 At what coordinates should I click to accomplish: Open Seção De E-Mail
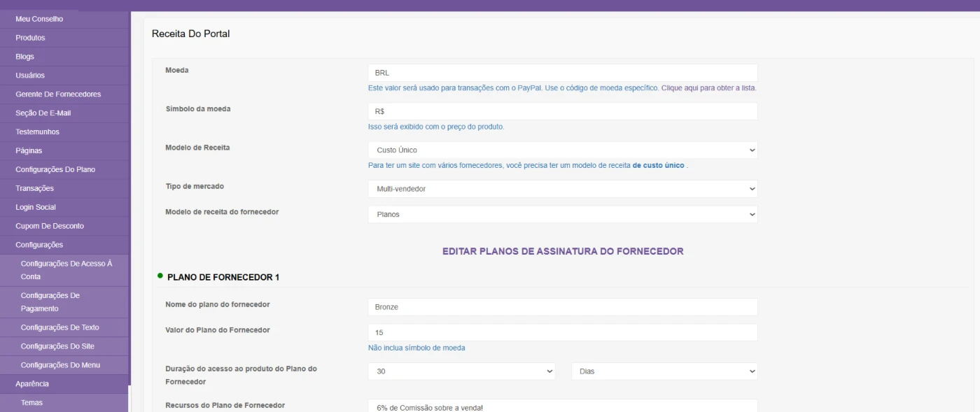tap(64, 113)
